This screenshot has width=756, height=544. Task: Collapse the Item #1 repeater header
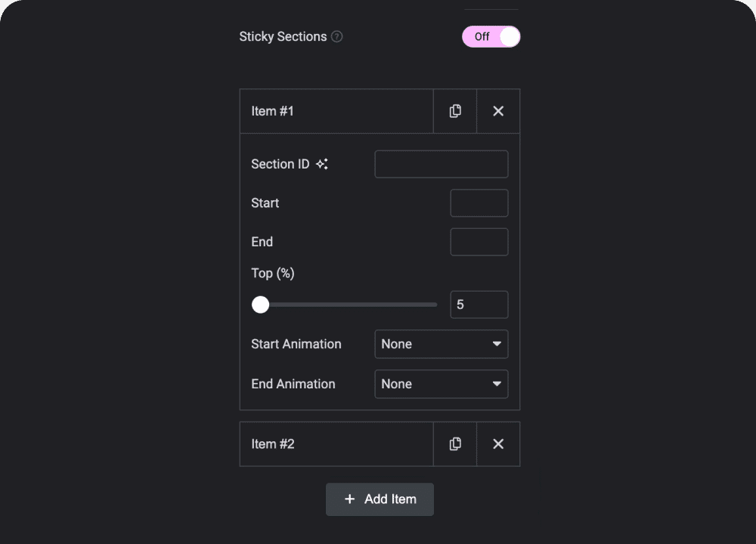336,111
